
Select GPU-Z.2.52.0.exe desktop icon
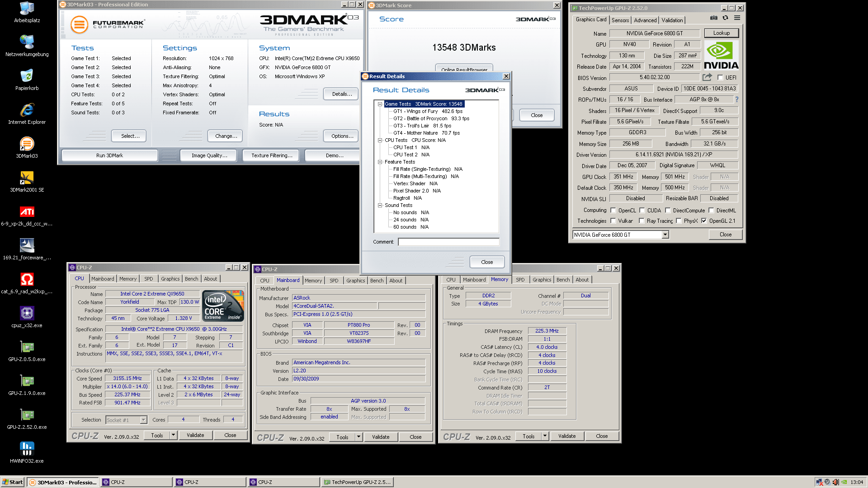[27, 419]
